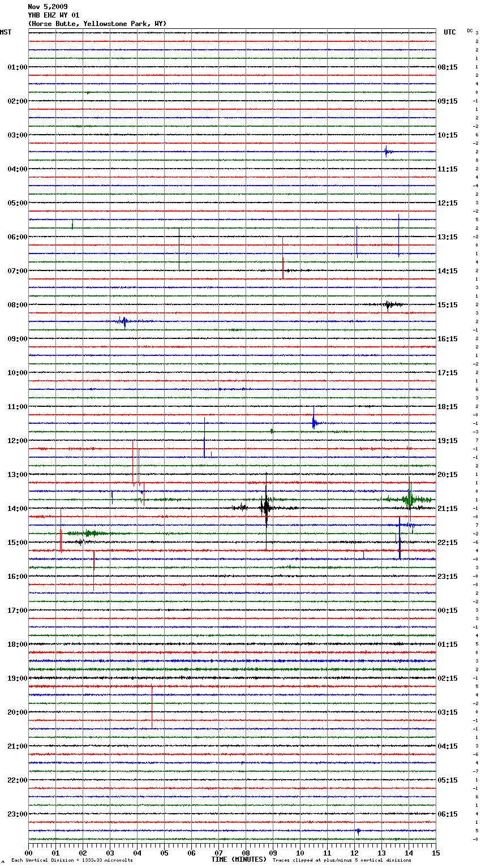Click the "23:15" UTC time label
This screenshot has width=481, height=868.
pos(448,577)
